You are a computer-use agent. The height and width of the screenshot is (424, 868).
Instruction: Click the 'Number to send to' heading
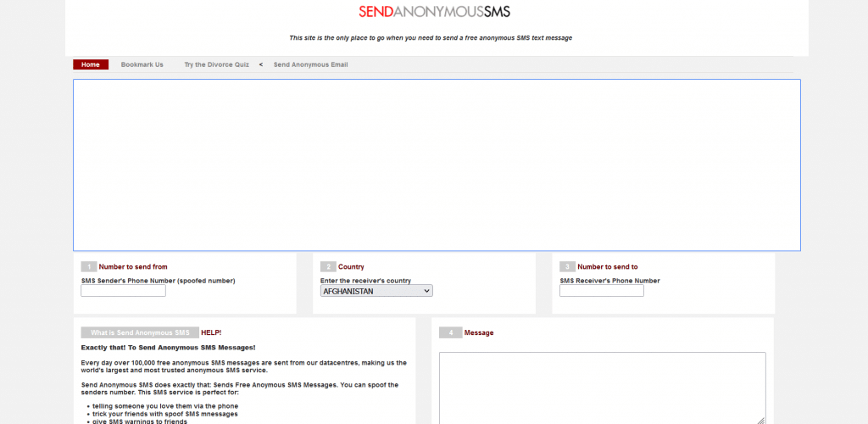coord(607,267)
